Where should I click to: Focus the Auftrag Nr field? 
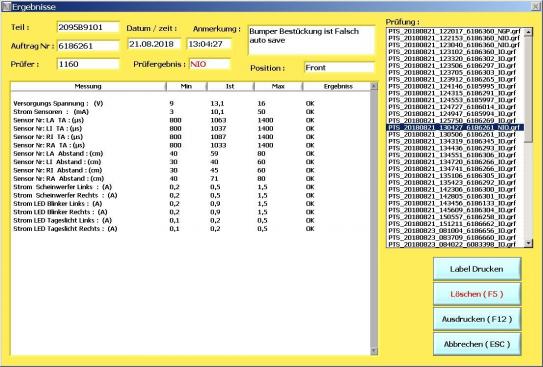click(88, 46)
